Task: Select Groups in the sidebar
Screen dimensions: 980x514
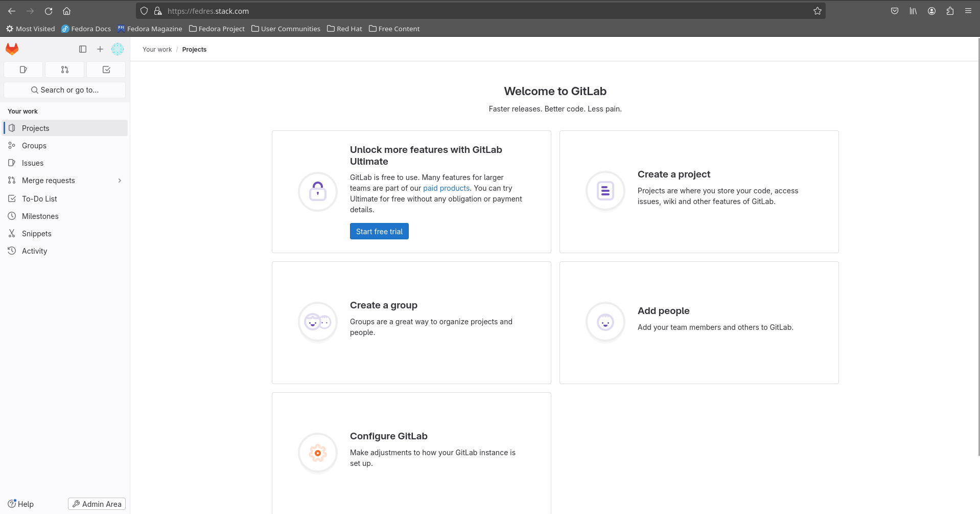Action: pos(34,145)
